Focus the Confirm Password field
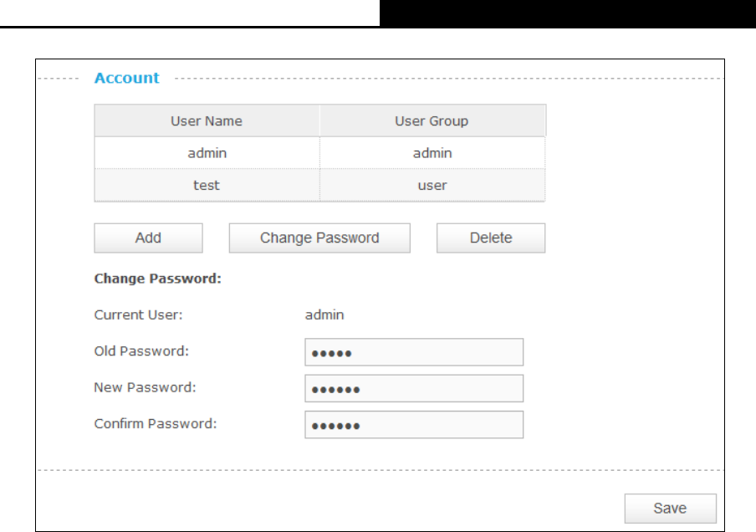 pos(414,424)
